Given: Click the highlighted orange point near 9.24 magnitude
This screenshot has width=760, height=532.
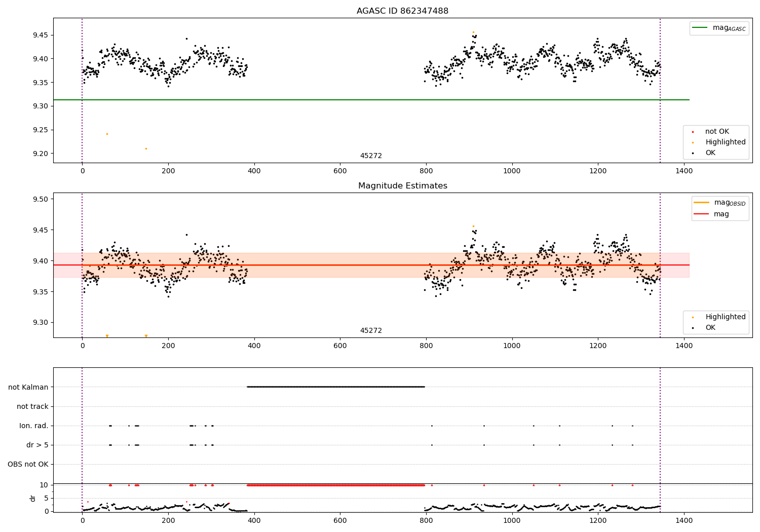Looking at the screenshot, I should 107,134.
